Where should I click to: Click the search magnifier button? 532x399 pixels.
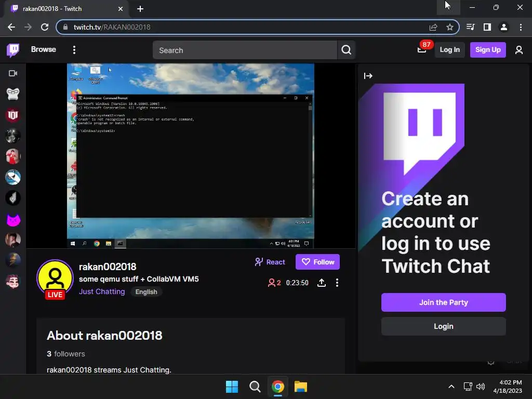tap(346, 50)
